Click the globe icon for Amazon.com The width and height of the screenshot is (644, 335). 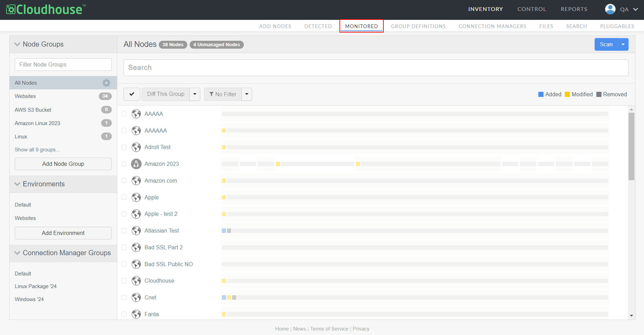point(136,181)
